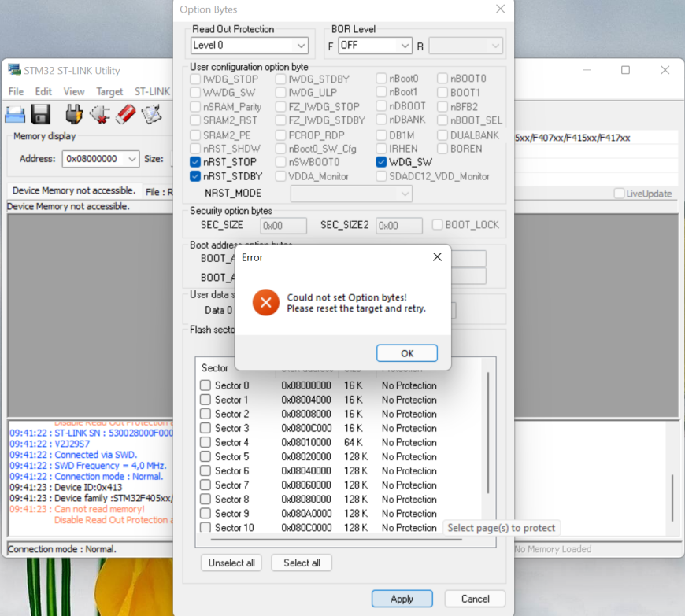The image size is (685, 616).
Task: Click 'No Protection' in the Sector 6 row
Action: point(409,471)
